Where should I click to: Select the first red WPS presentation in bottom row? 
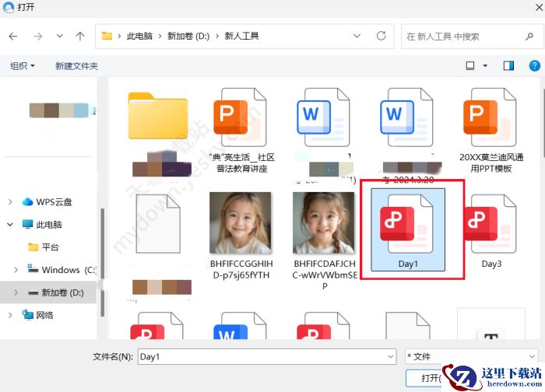coord(158,325)
